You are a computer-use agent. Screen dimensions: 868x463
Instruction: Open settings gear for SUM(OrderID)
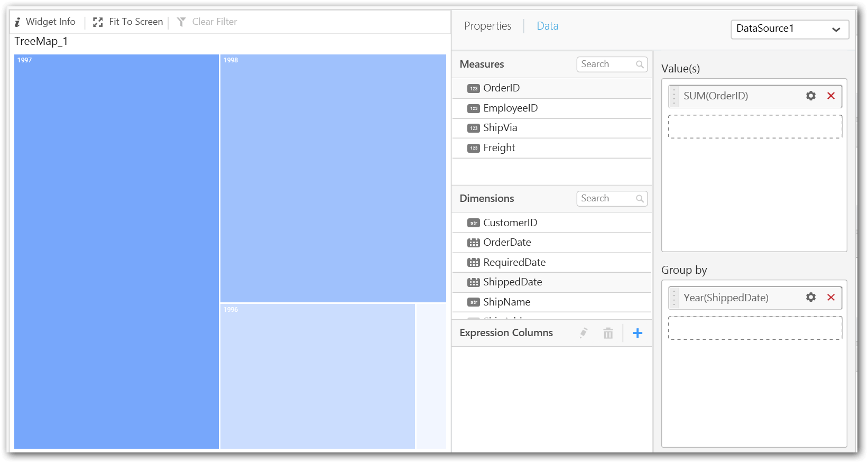click(810, 96)
